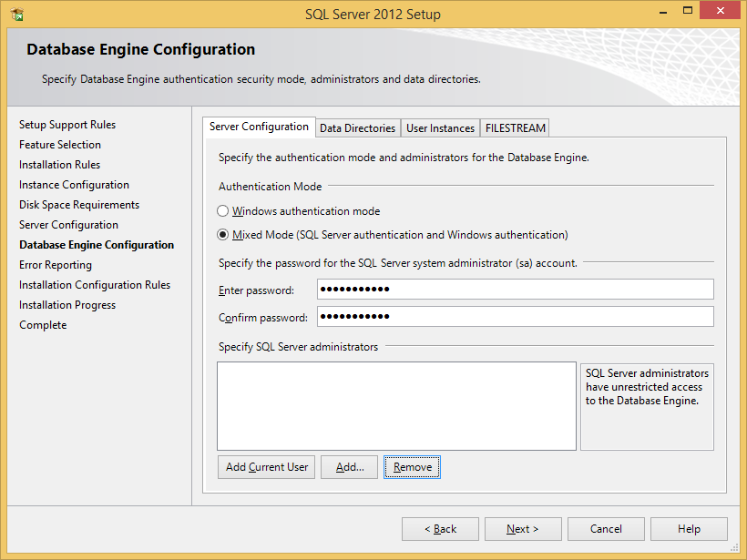Click the Add... button

tap(349, 467)
